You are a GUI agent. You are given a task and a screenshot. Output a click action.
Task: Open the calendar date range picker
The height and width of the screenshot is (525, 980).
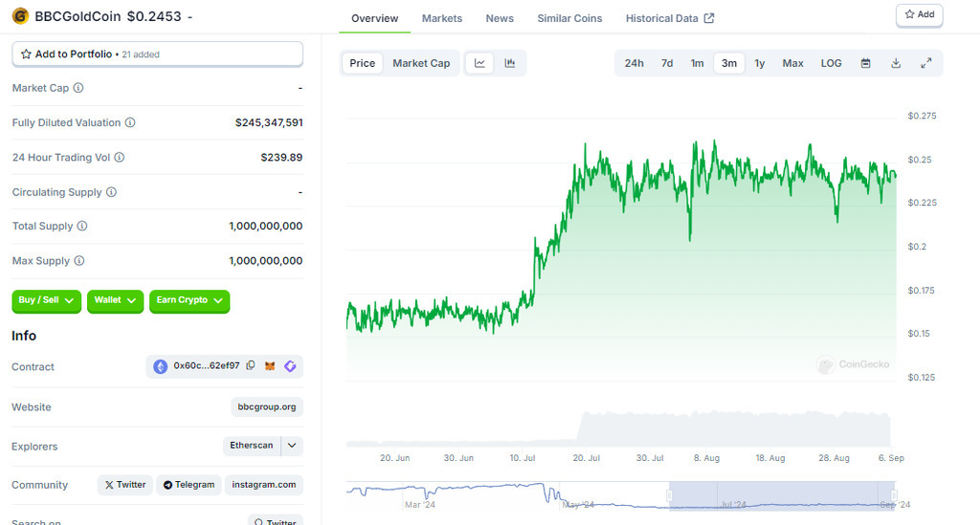tap(865, 63)
